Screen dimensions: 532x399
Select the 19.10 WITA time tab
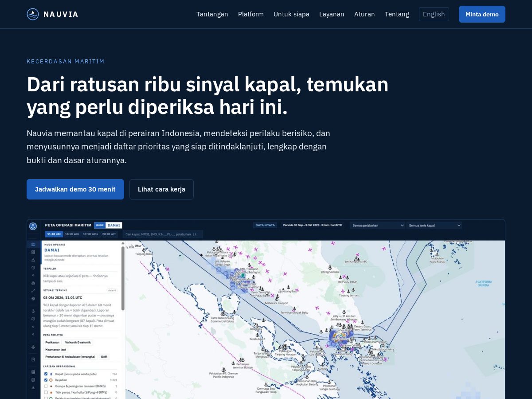click(90, 234)
